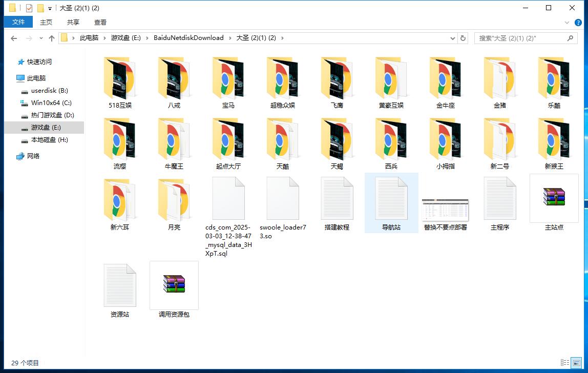Switch to the 查看 ribbon tab
Screen dimensions: 588x373
tap(100, 22)
